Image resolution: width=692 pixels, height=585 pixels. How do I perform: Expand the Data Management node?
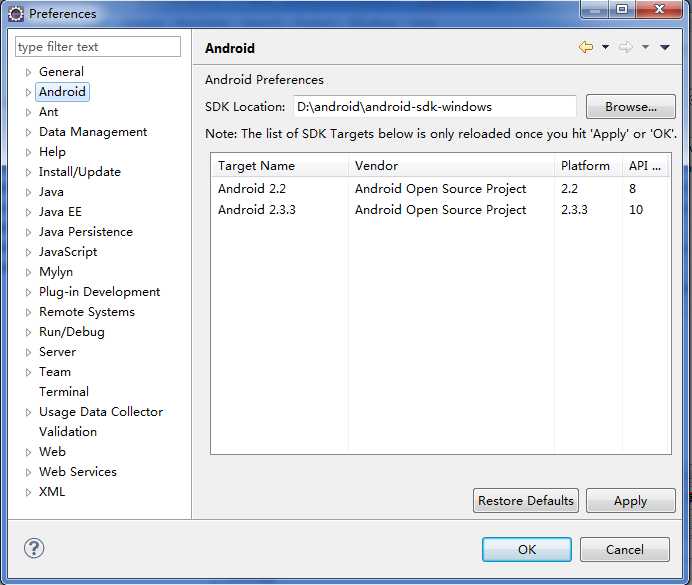tap(28, 132)
